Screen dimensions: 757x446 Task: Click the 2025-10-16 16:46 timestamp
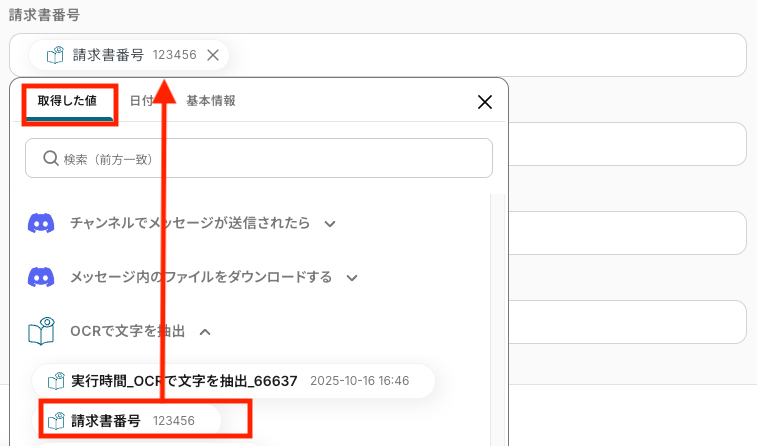click(360, 381)
